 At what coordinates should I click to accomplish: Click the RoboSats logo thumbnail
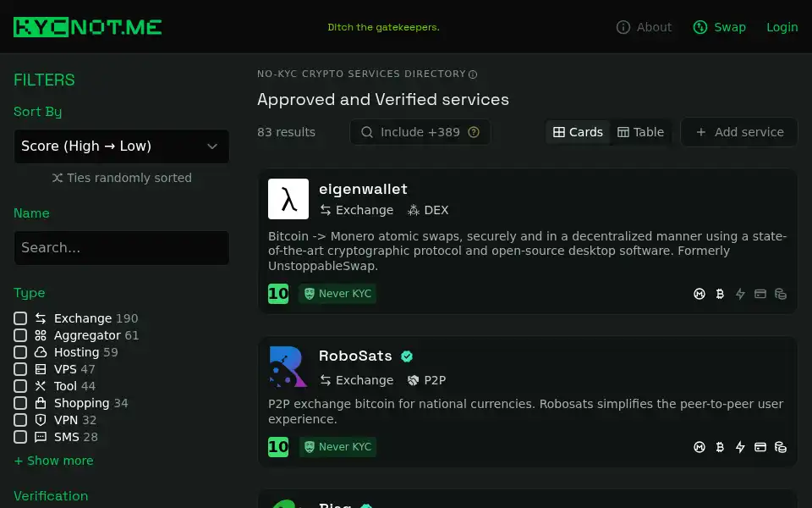click(288, 367)
